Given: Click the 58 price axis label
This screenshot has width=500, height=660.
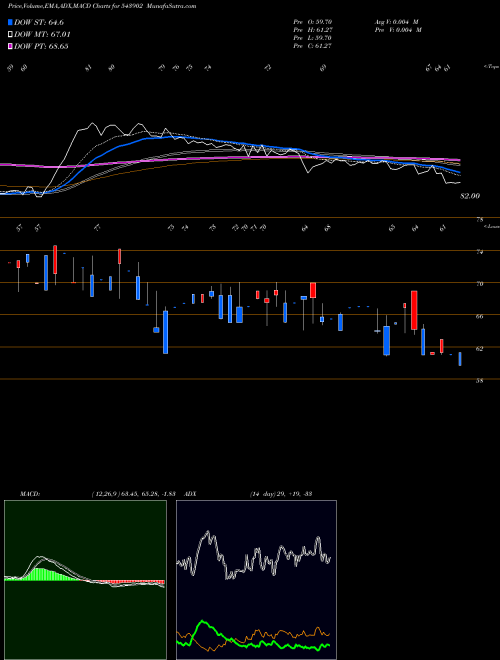Looking at the screenshot, I should click(x=479, y=381).
